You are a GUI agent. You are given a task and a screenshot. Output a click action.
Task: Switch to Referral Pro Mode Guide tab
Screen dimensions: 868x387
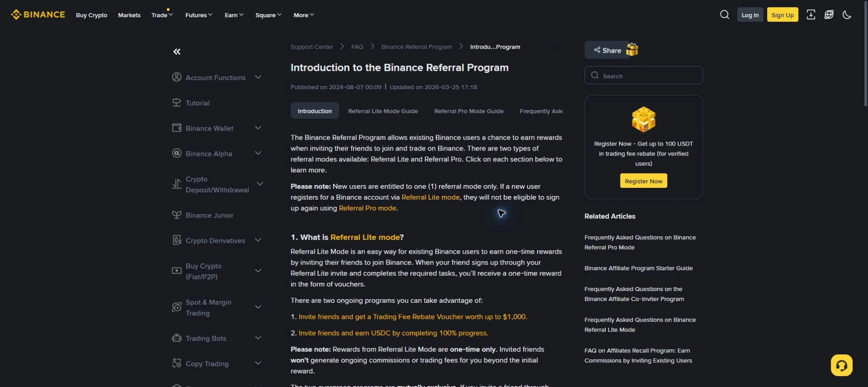click(x=469, y=111)
